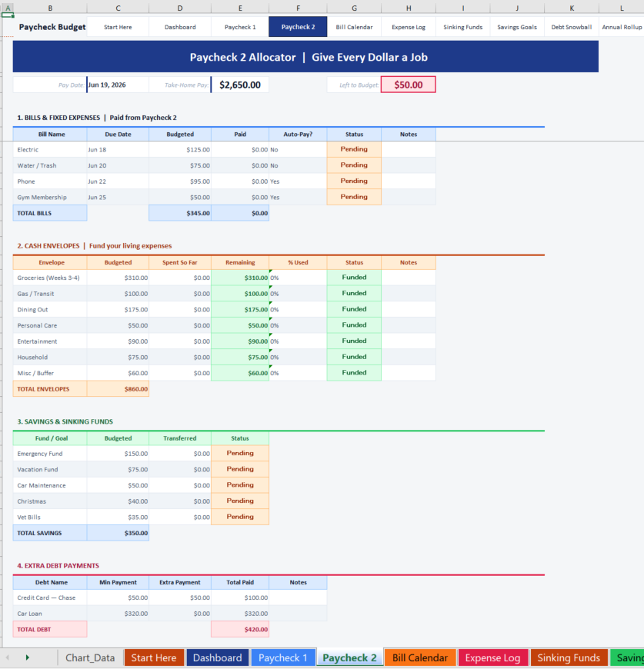Select the Car Loan min payment $320.00

point(118,614)
